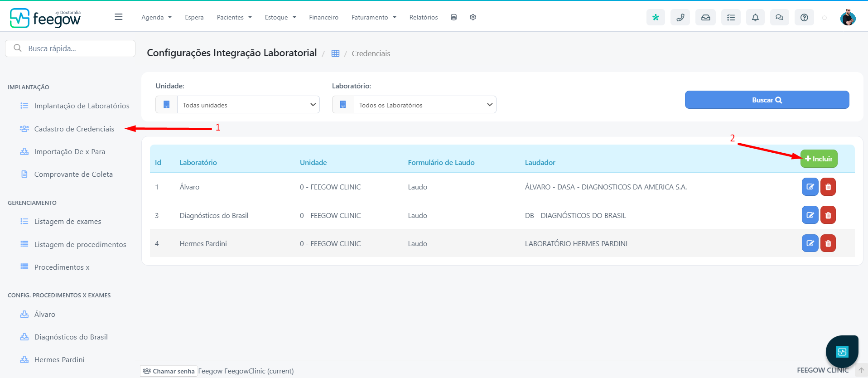Viewport: 868px width, 378px height.
Task: Open the Pacientes dropdown menu
Action: coord(234,17)
